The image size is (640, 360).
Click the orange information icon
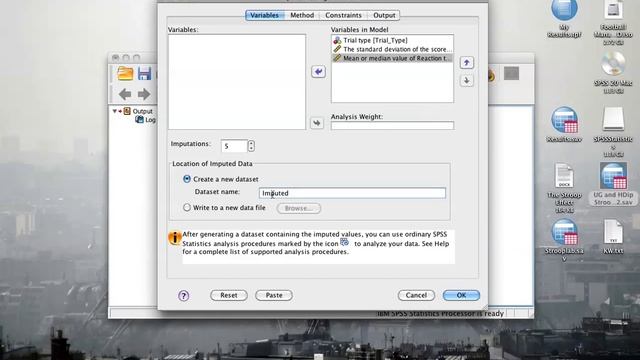tap(175, 238)
